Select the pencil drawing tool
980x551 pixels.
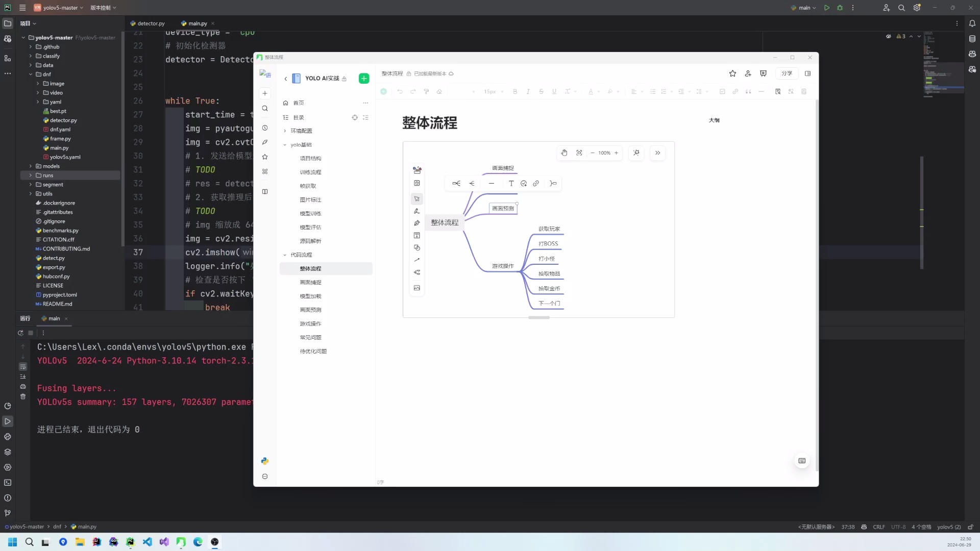pos(417,211)
